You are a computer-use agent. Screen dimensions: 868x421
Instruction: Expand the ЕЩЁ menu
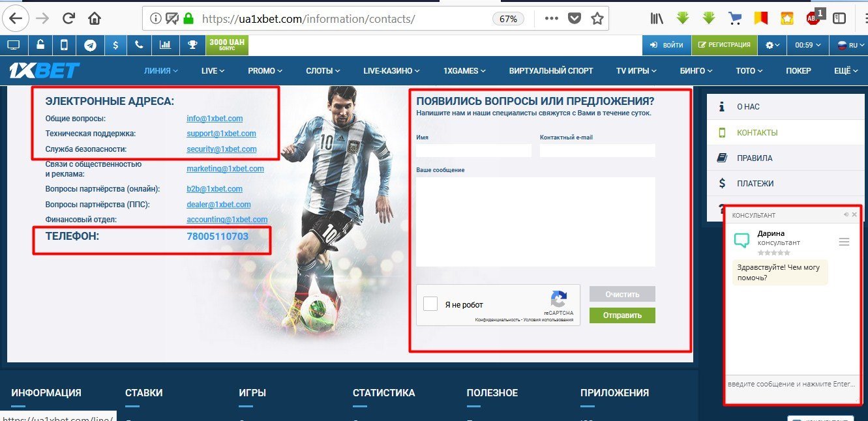846,71
